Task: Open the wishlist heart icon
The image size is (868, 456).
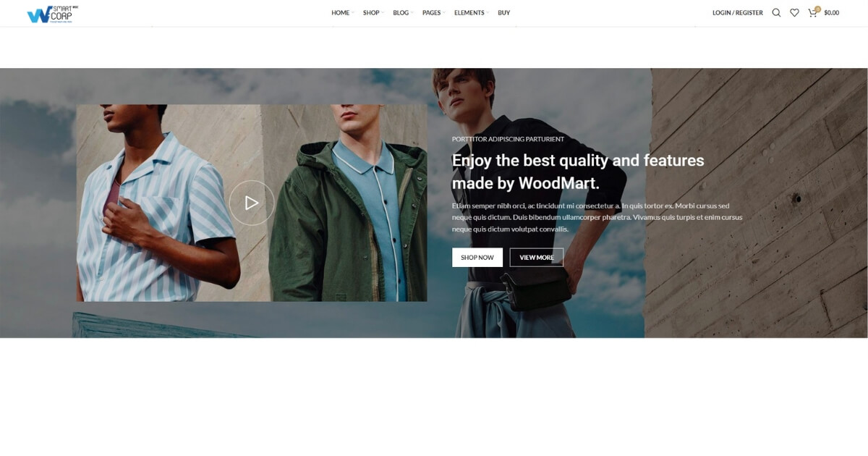Action: click(794, 12)
